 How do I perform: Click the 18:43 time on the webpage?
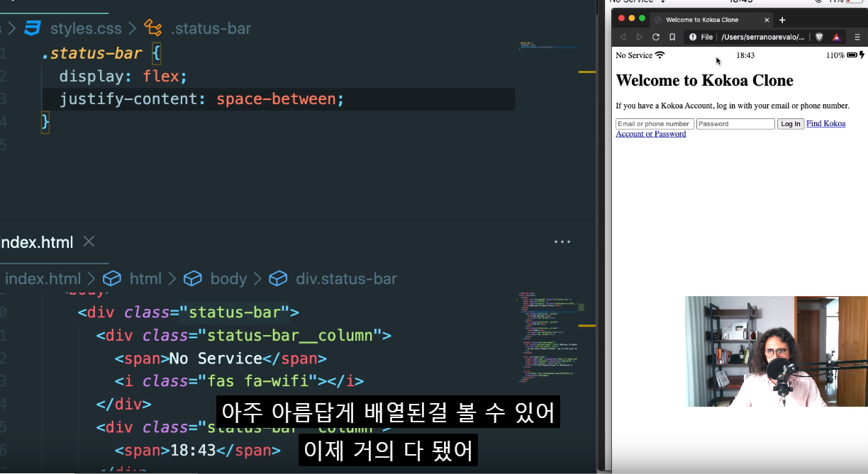[x=745, y=55]
